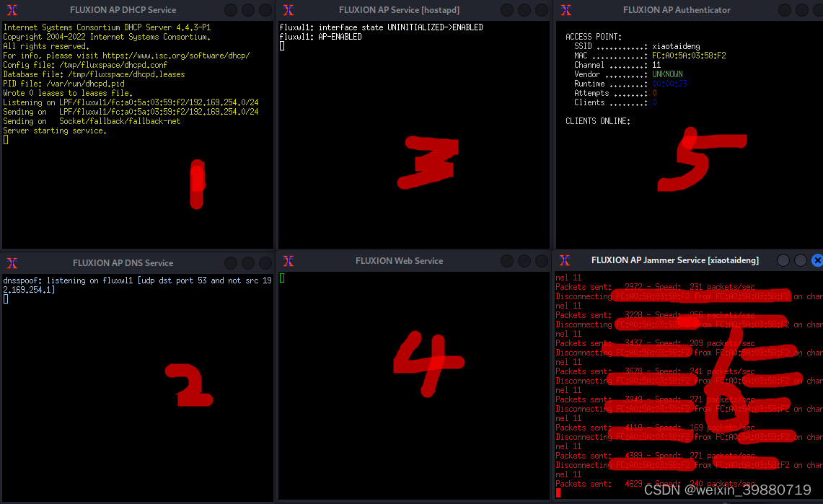Viewport: 823px width, 504px height.
Task: Click the 'interface state UNINITIALIZED->ENABLED' line
Action: [381, 27]
